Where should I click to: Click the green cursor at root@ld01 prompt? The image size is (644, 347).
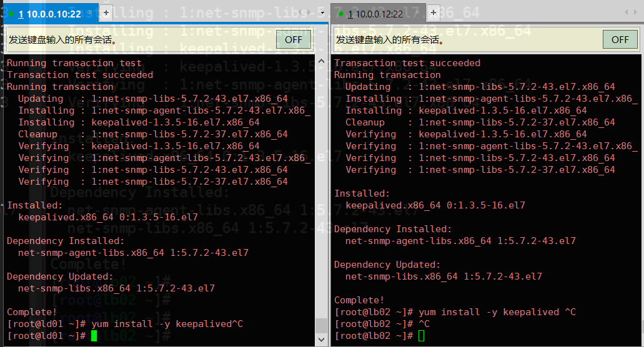pos(94,336)
